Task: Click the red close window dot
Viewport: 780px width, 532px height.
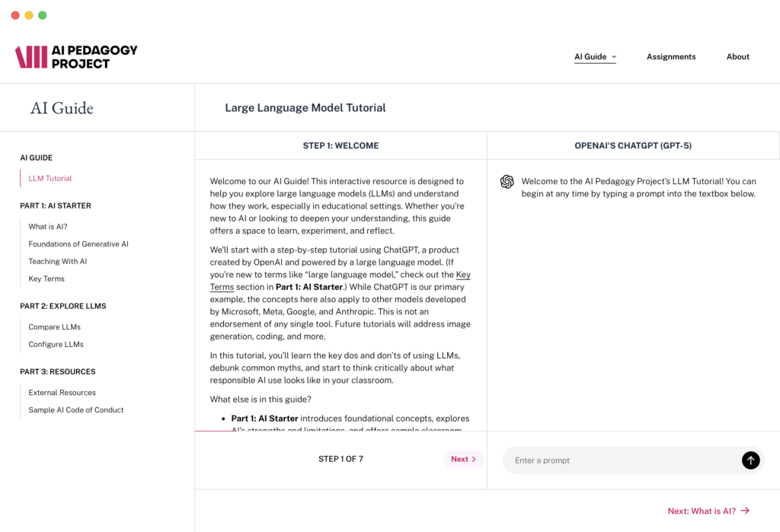Action: (x=15, y=15)
